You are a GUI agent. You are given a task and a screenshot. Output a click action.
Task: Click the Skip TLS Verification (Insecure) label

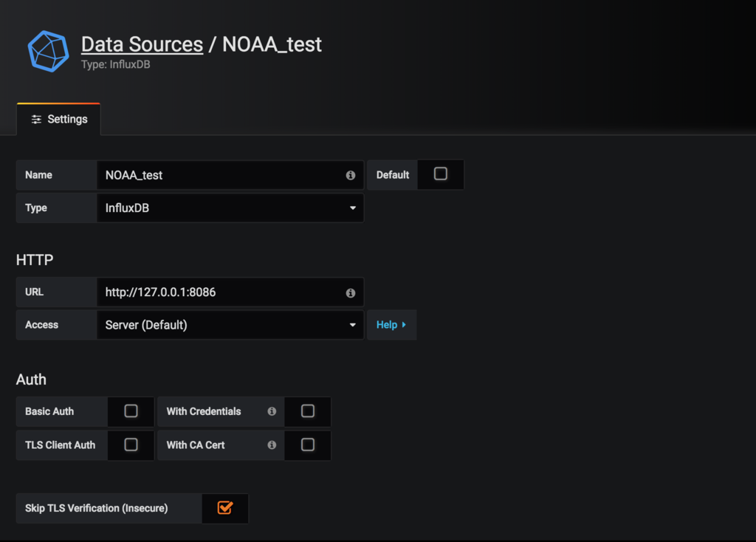coord(97,508)
